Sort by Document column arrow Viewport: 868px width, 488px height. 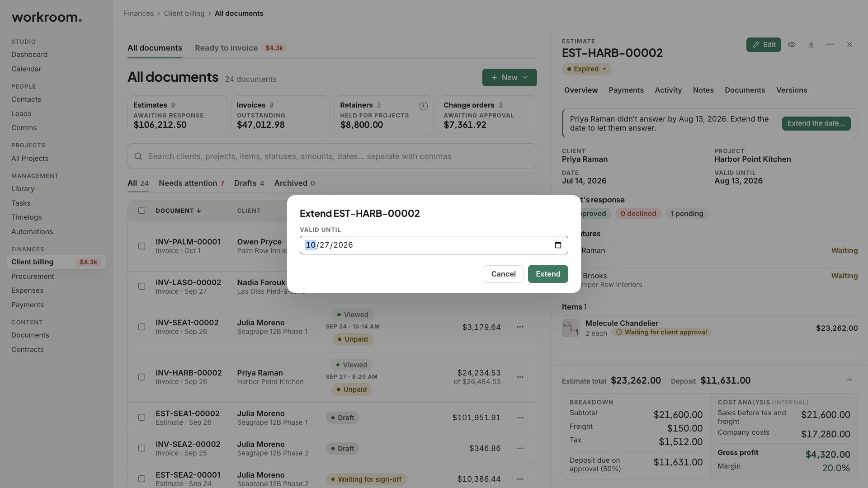point(198,211)
